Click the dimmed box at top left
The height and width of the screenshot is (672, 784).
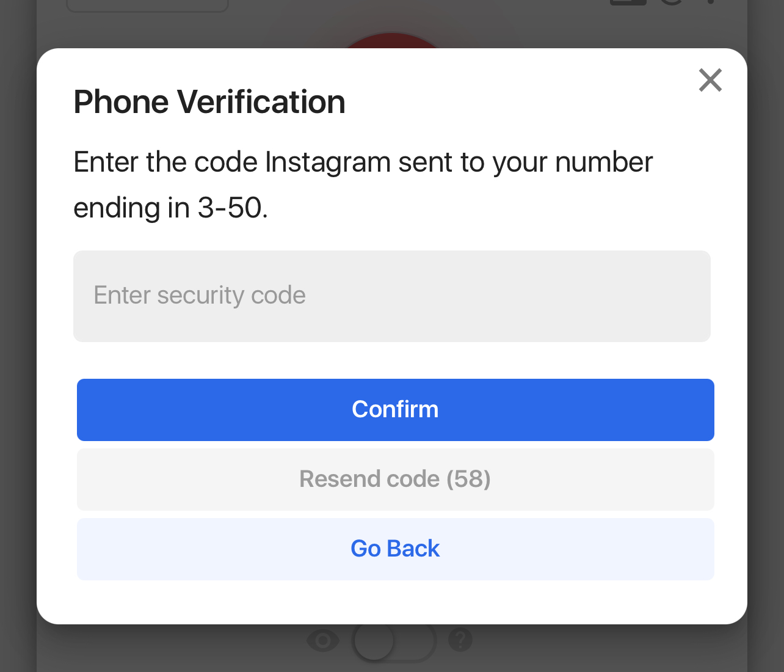(147, 5)
